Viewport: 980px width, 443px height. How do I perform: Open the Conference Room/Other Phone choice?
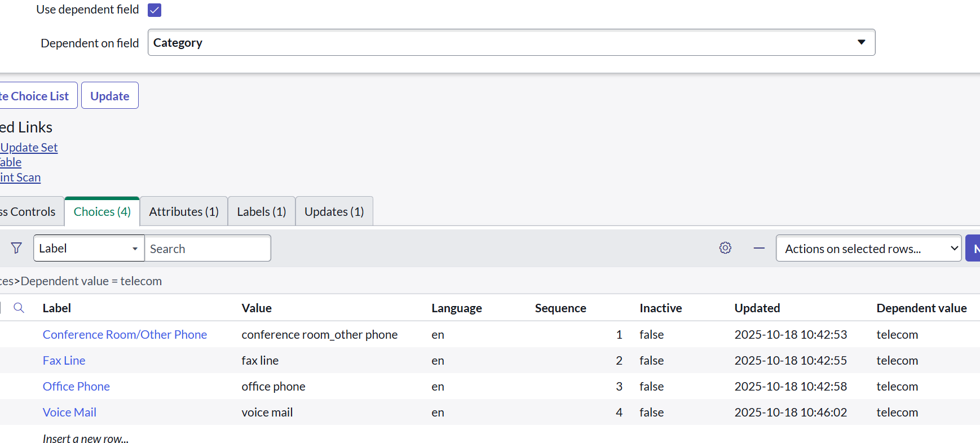pos(125,335)
